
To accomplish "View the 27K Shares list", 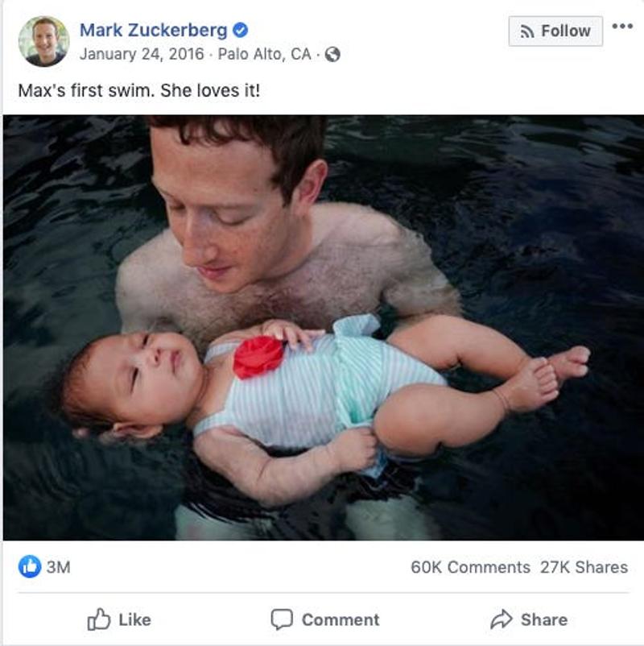I will 584,567.
